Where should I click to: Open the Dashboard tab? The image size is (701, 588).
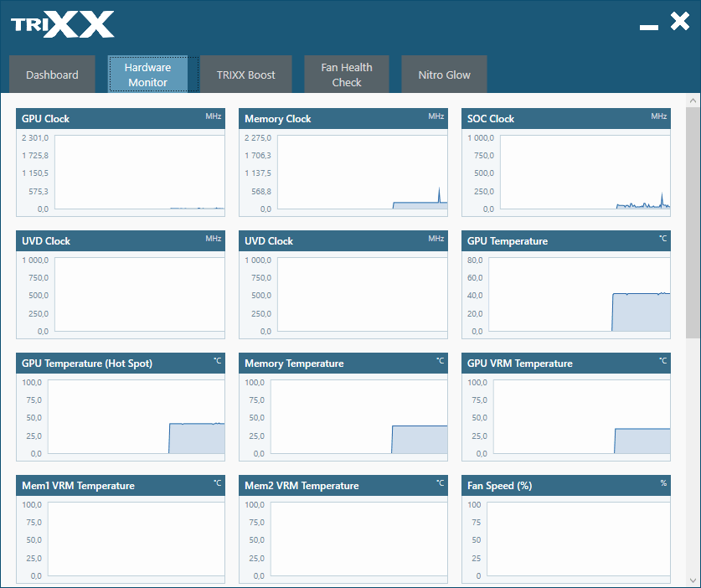tap(52, 75)
